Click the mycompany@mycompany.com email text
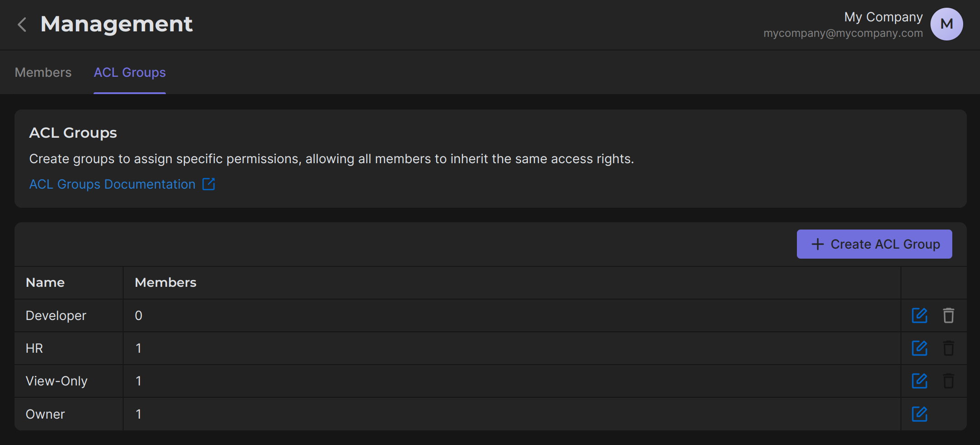This screenshot has height=445, width=980. tap(843, 33)
